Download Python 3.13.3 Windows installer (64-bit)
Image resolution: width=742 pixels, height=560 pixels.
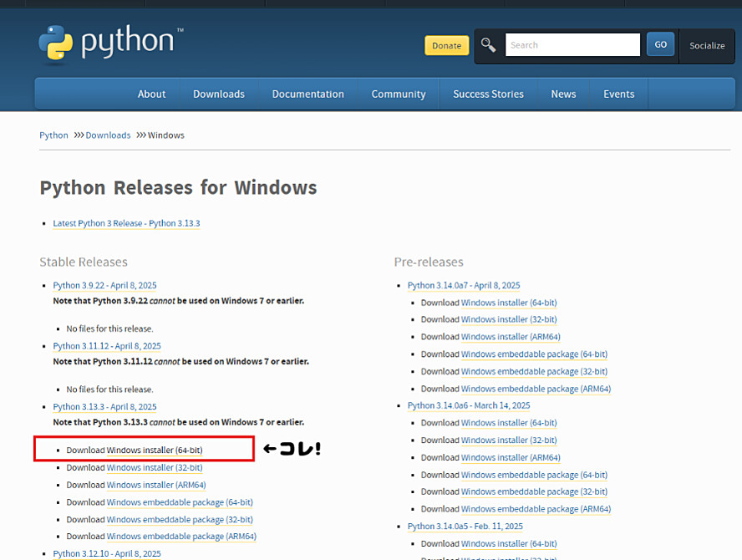coord(155,451)
